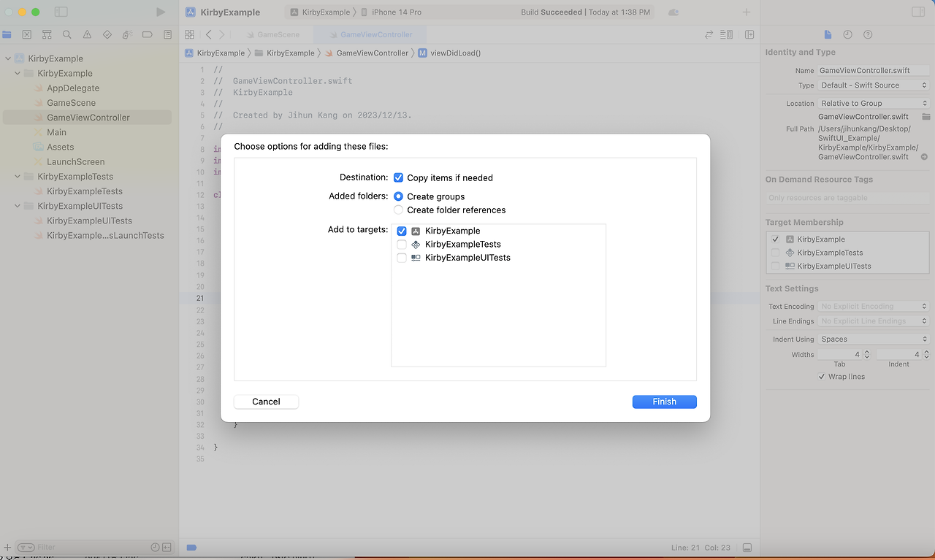Open the Symbol navigator
The image size is (935, 560).
[x=47, y=34]
